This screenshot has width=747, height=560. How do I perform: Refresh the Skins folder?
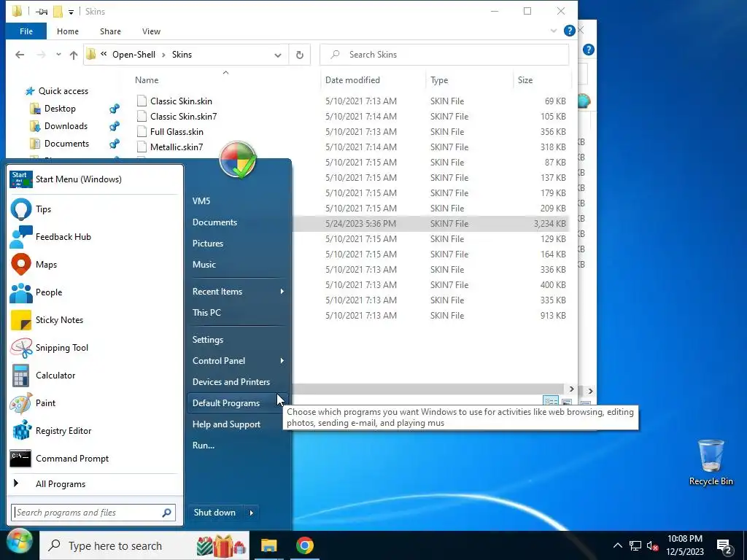click(x=300, y=55)
